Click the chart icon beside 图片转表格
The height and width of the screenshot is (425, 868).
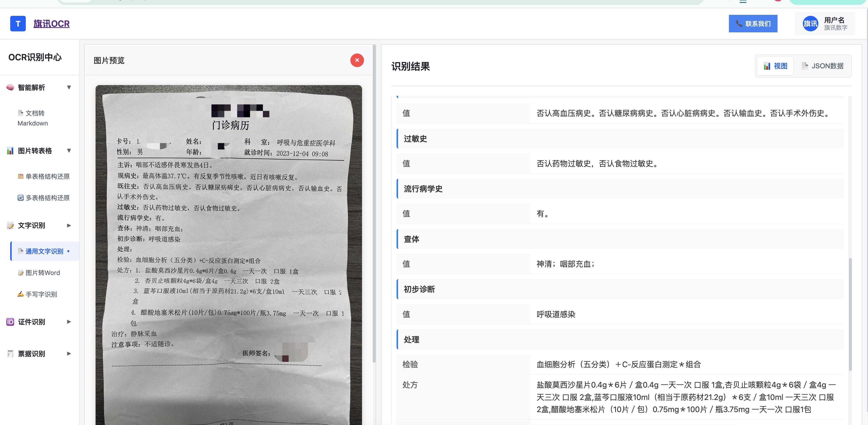click(10, 151)
